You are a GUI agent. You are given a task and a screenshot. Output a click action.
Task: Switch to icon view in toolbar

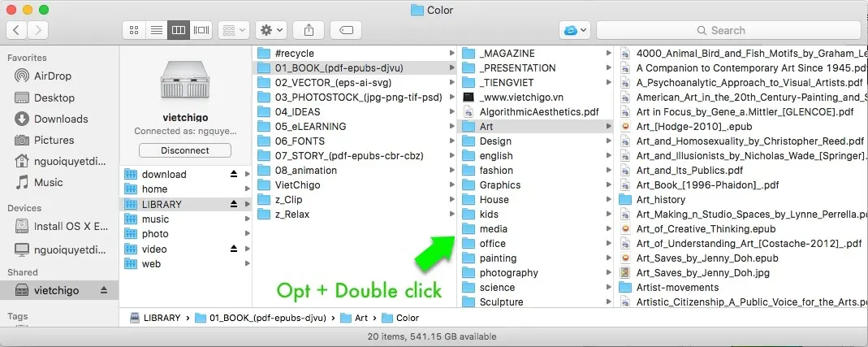[135, 30]
